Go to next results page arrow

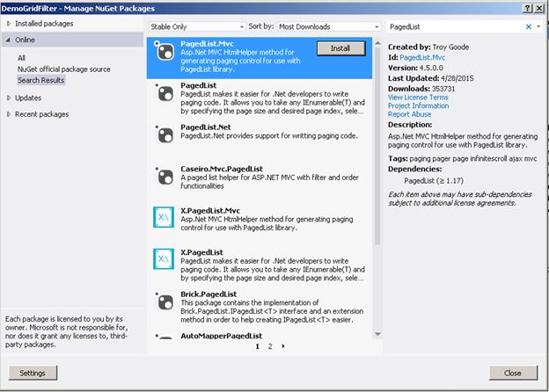(x=283, y=346)
